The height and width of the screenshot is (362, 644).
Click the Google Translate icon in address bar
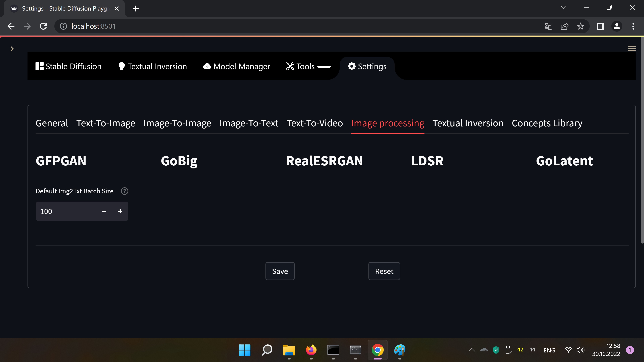click(548, 26)
